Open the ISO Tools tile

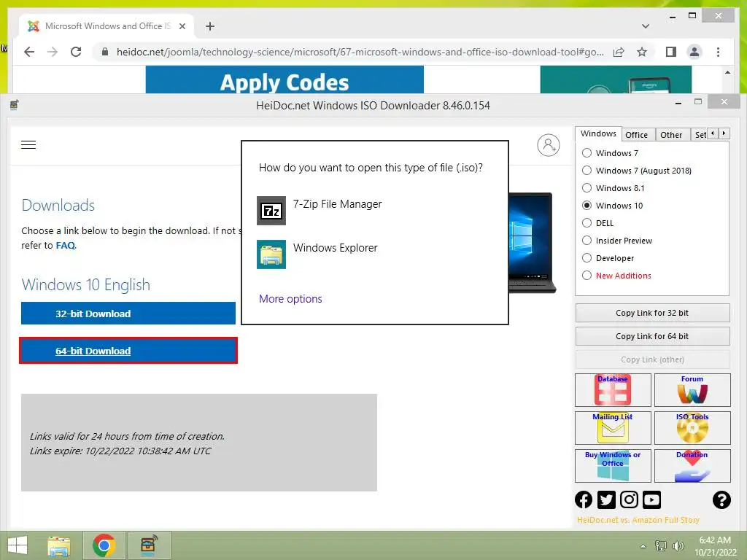pyautogui.click(x=692, y=427)
